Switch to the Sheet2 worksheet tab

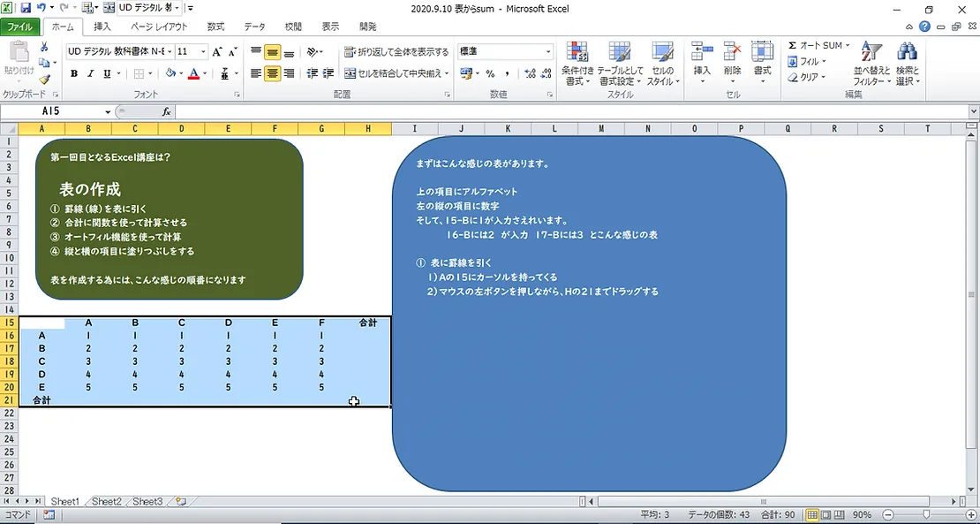pyautogui.click(x=107, y=502)
